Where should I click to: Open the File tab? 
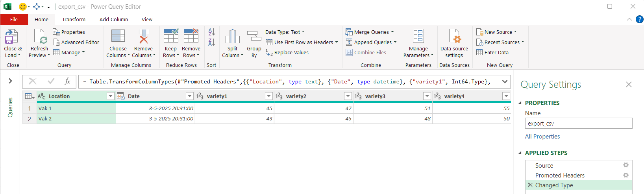click(14, 19)
